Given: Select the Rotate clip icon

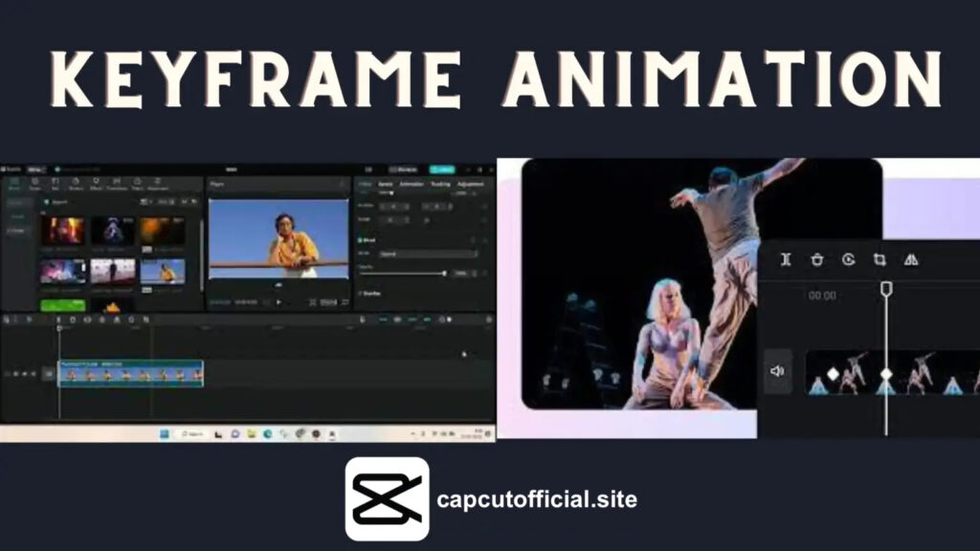Looking at the screenshot, I should click(x=848, y=260).
